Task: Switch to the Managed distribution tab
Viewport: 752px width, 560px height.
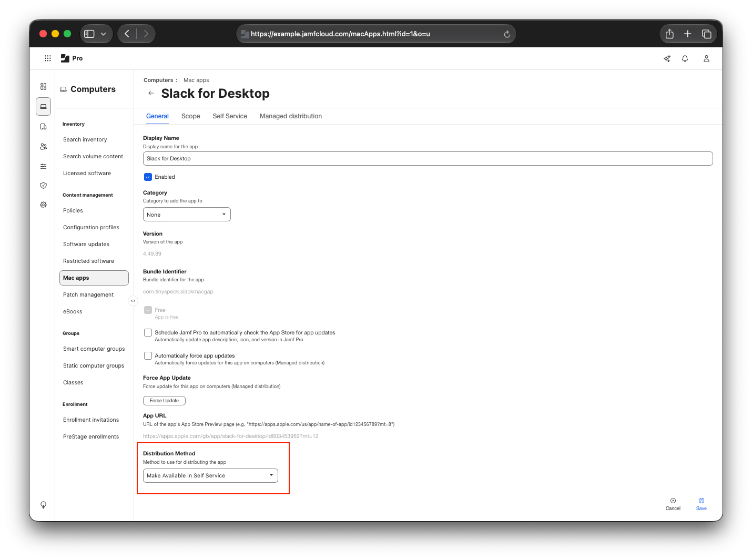Action: click(291, 116)
